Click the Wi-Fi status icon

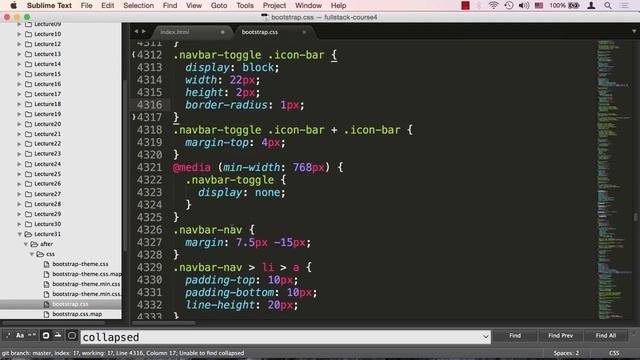[x=493, y=5]
